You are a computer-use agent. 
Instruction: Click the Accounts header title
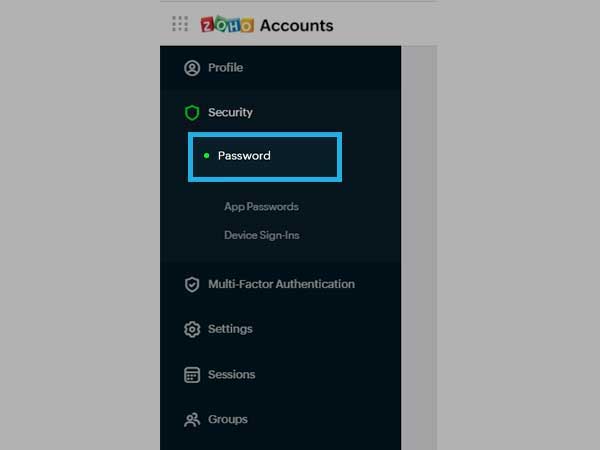pos(297,26)
